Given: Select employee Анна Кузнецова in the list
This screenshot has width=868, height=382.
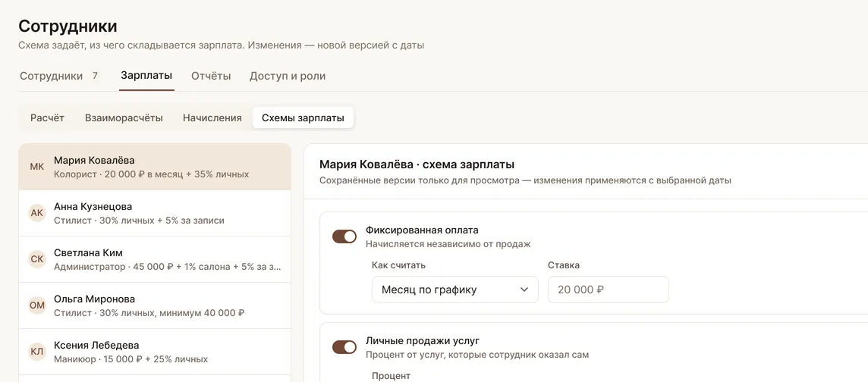Looking at the screenshot, I should (155, 214).
